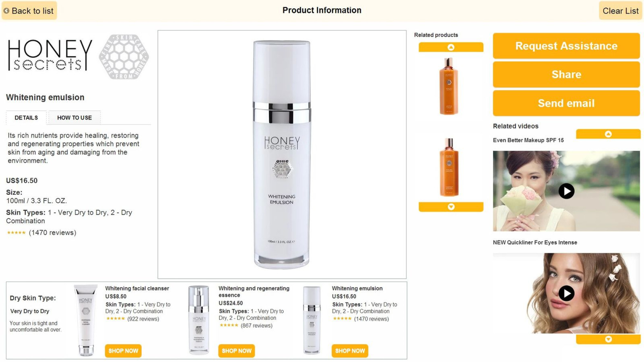The height and width of the screenshot is (362, 644).
Task: Click the Share button
Action: (566, 74)
